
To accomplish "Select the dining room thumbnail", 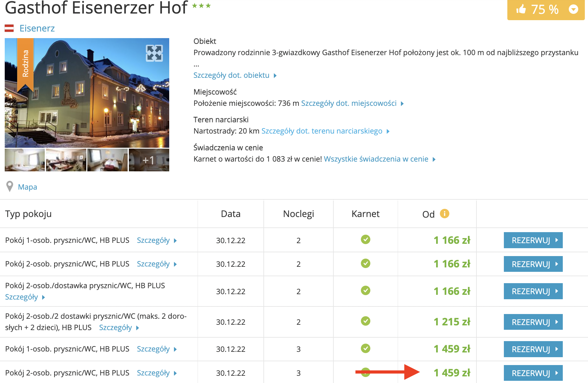I will pyautogui.click(x=66, y=160).
